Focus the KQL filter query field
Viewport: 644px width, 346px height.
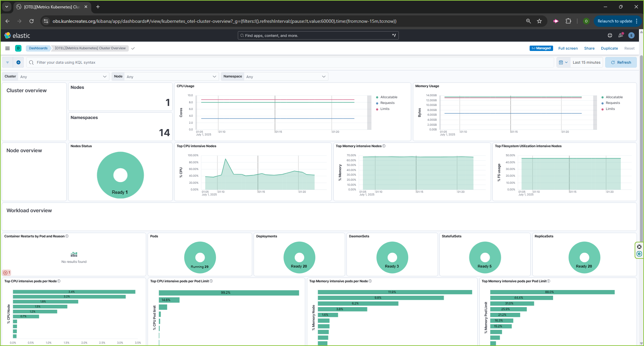[x=290, y=62]
